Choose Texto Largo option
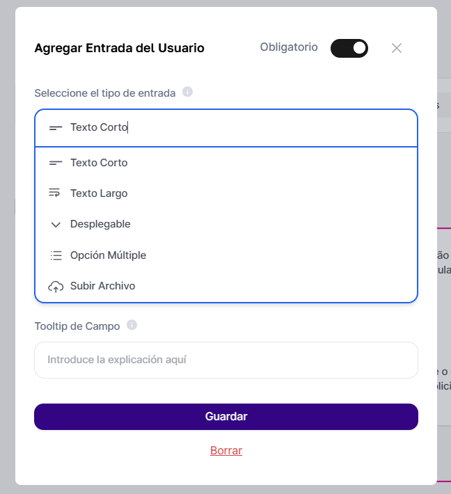This screenshot has width=451, height=494. pos(226,193)
